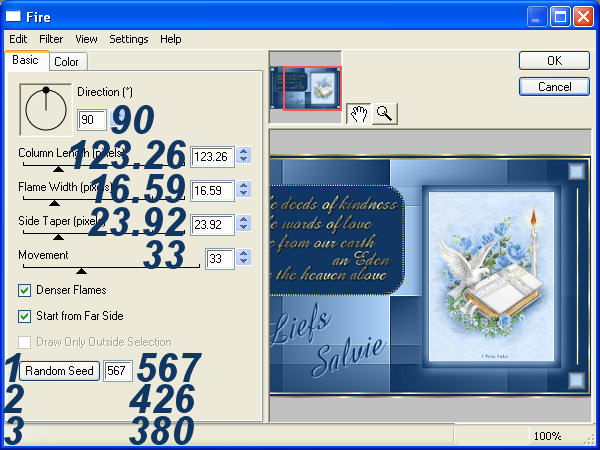
Task: Toggle the Denser Flames checkbox
Action: coord(24,290)
